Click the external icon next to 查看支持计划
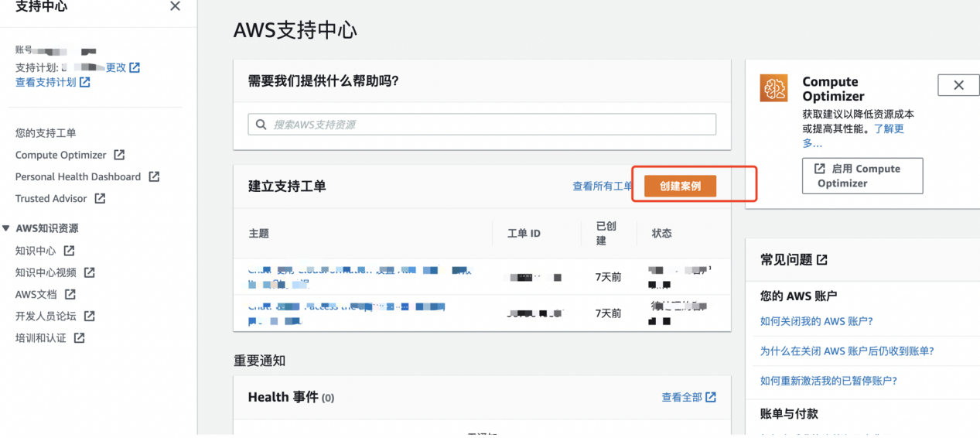 point(84,82)
